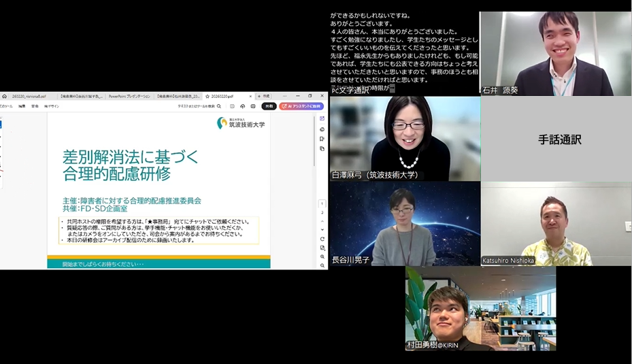
Task: Click the 共催:FD·SD企画室 text line
Action: point(95,209)
